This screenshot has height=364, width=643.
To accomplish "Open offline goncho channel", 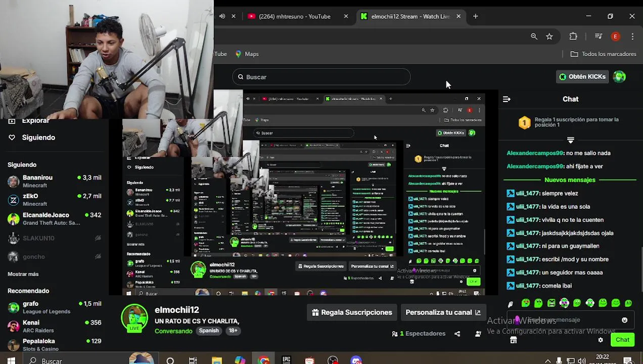I will (x=54, y=257).
